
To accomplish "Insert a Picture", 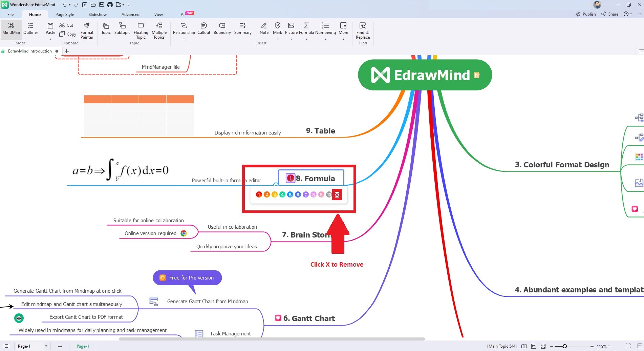I will (291, 28).
